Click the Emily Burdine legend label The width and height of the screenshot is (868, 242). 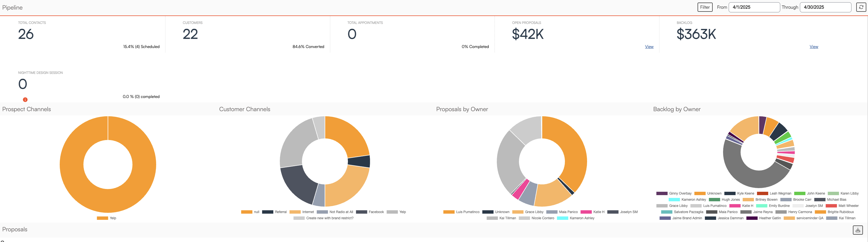tap(779, 206)
